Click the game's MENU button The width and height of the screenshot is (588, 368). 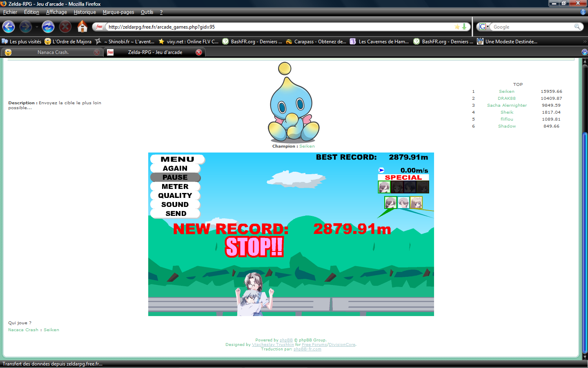[177, 159]
